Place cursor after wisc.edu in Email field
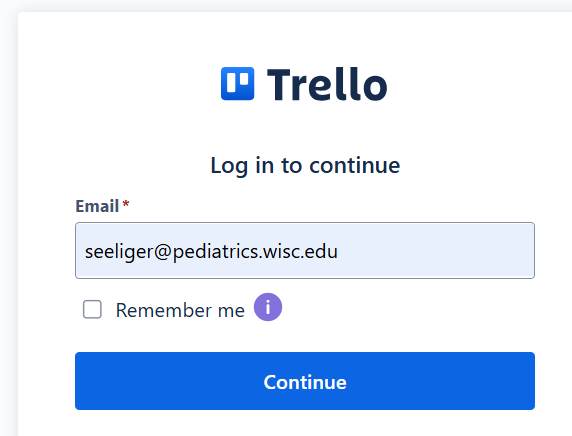Image resolution: width=572 pixels, height=436 pixels. click(339, 252)
